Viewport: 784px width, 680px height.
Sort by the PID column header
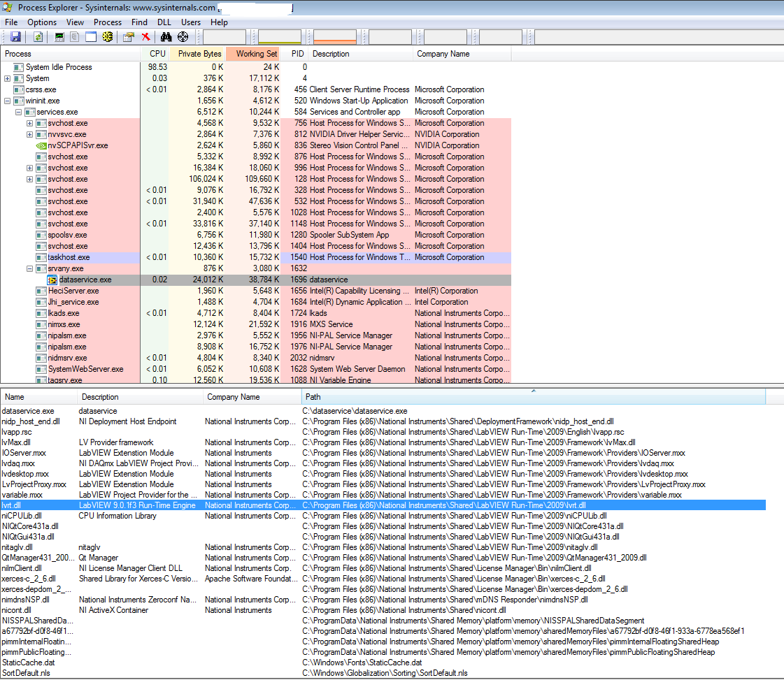click(294, 54)
